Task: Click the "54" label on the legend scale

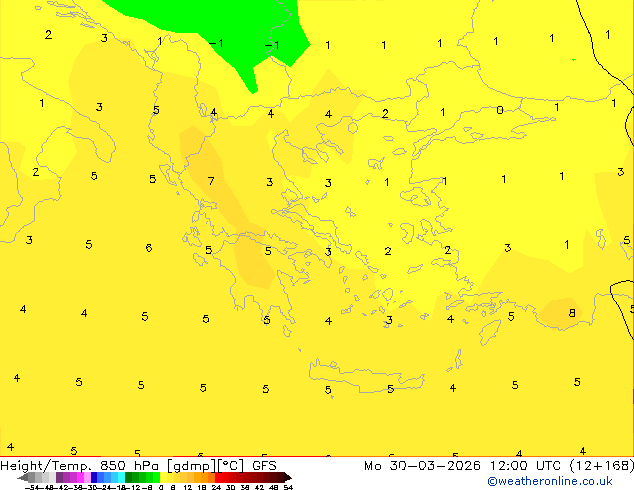Action: coord(288,487)
